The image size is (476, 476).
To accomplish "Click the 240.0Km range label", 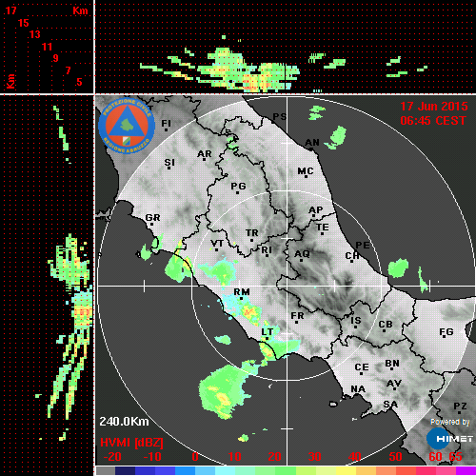I will tap(124, 422).
